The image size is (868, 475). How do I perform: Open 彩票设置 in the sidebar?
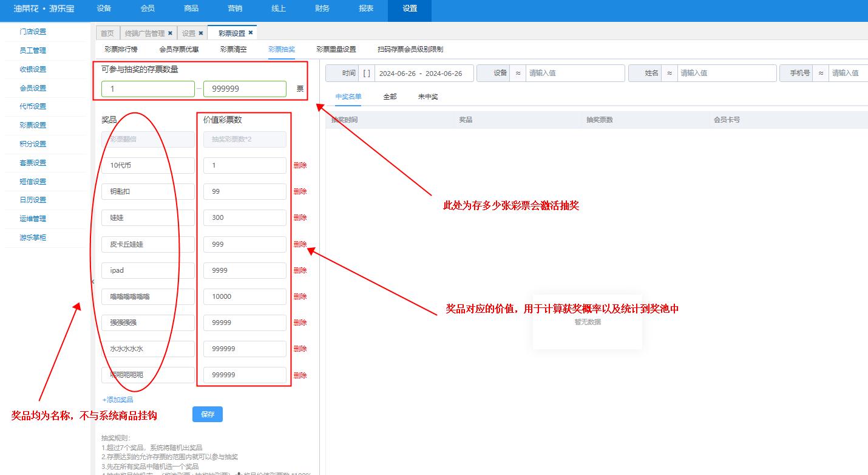click(33, 125)
